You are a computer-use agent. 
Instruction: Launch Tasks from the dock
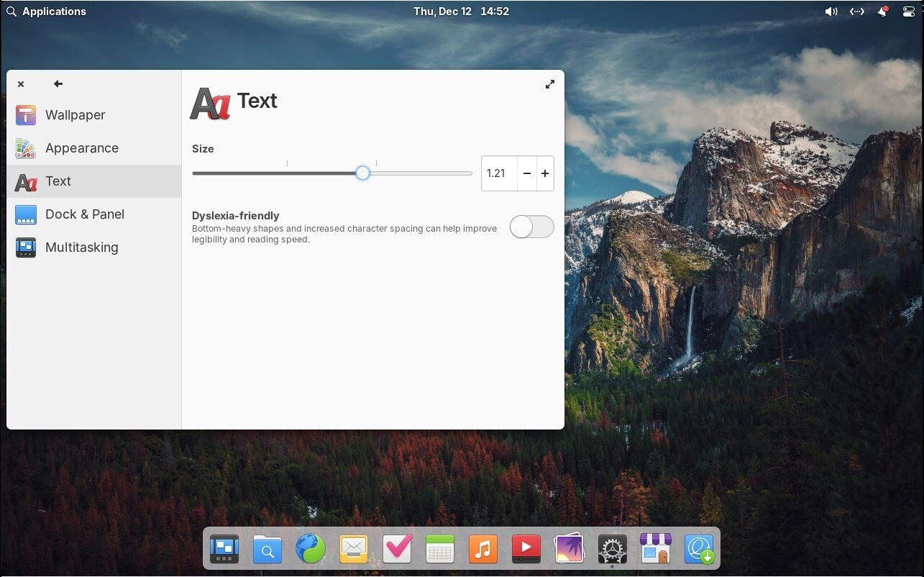397,549
